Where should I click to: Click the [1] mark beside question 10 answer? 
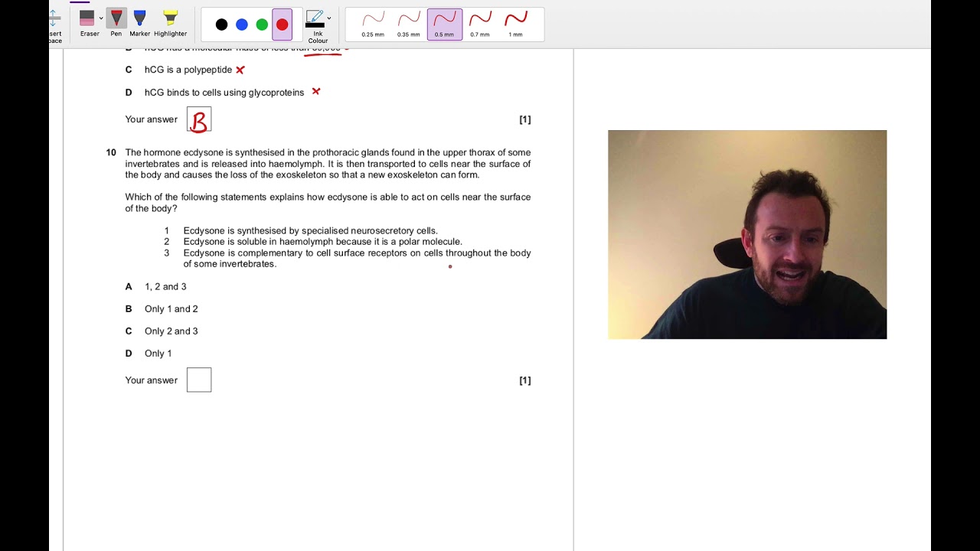pos(525,380)
